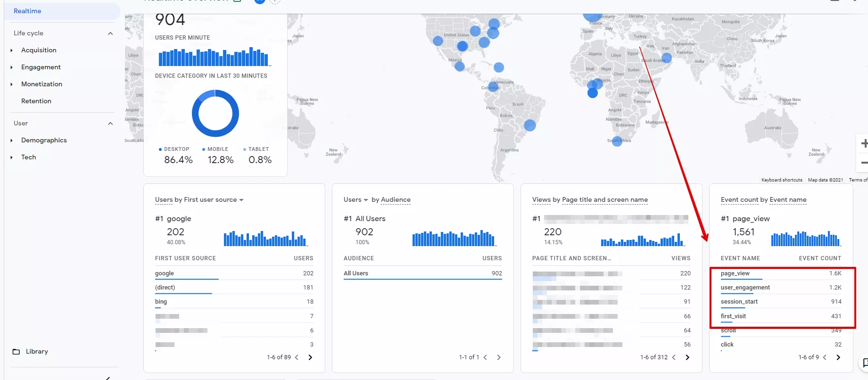Previous page arrow in Event count card
Viewport: 868px width, 380px height.
click(825, 357)
